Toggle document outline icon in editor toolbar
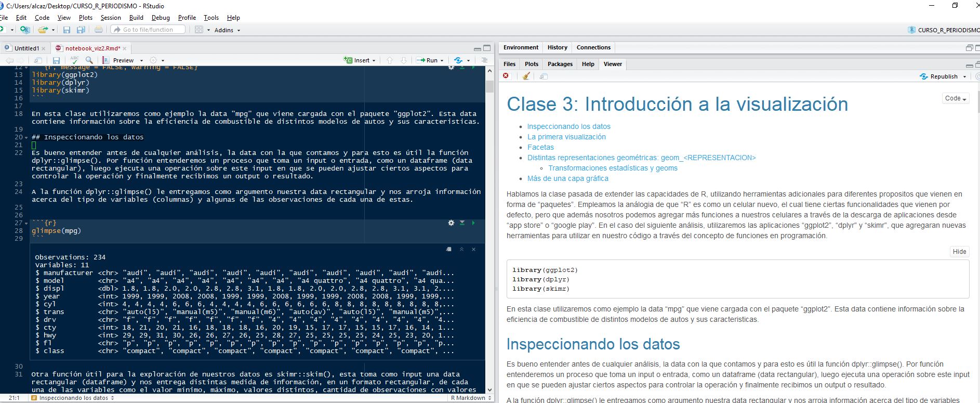The image size is (980, 403). click(x=484, y=60)
